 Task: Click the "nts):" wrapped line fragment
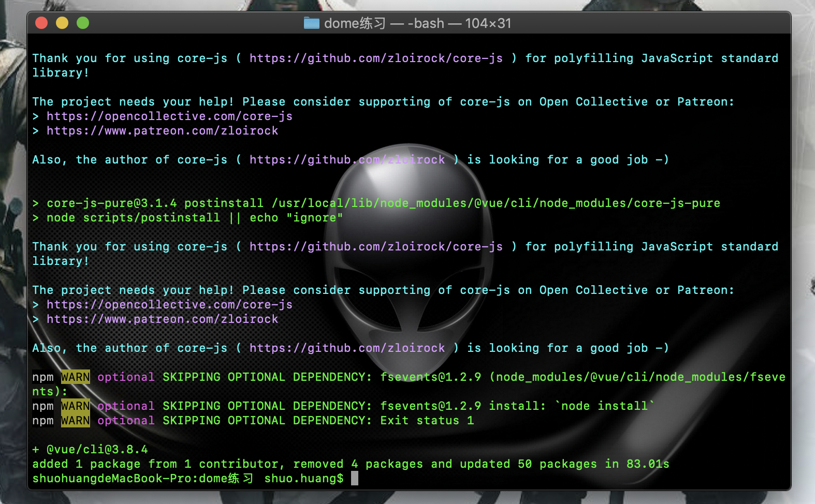point(50,391)
